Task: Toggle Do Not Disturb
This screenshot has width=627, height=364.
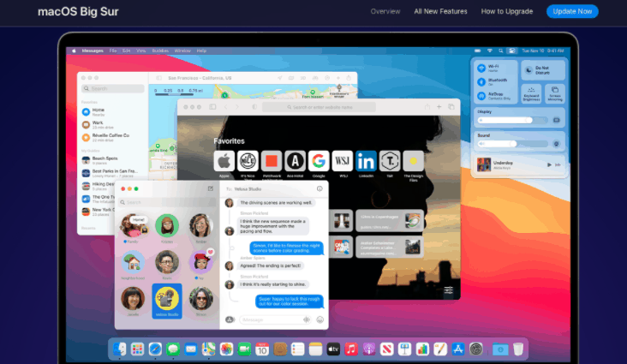Action: (x=543, y=70)
